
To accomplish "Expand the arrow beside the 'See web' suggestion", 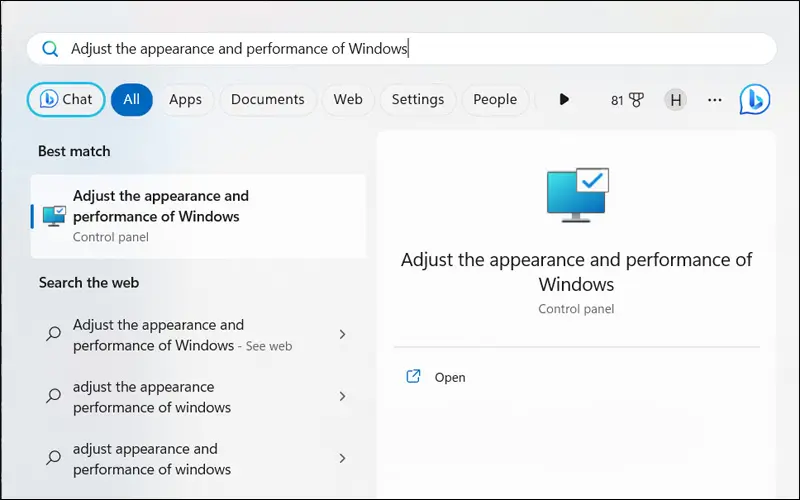I will coord(342,335).
